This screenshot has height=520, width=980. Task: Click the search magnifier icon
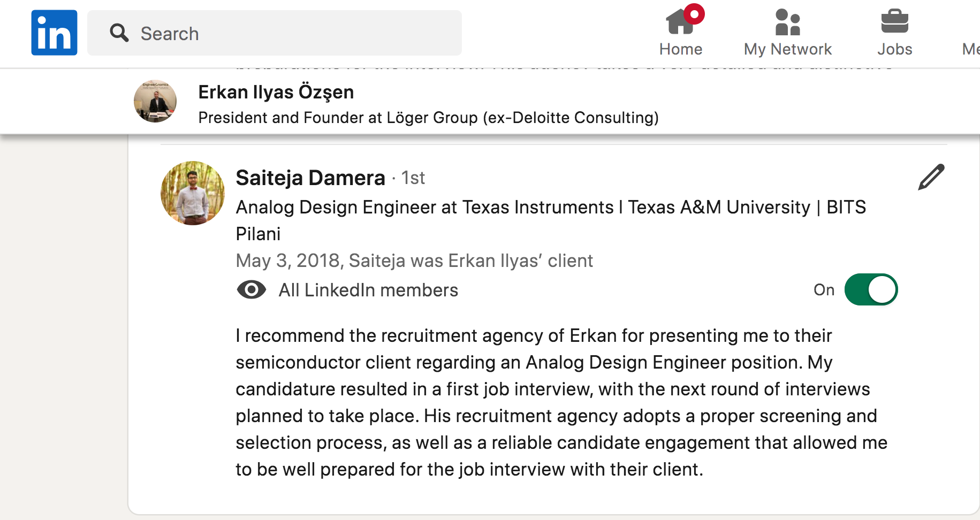[x=119, y=33]
